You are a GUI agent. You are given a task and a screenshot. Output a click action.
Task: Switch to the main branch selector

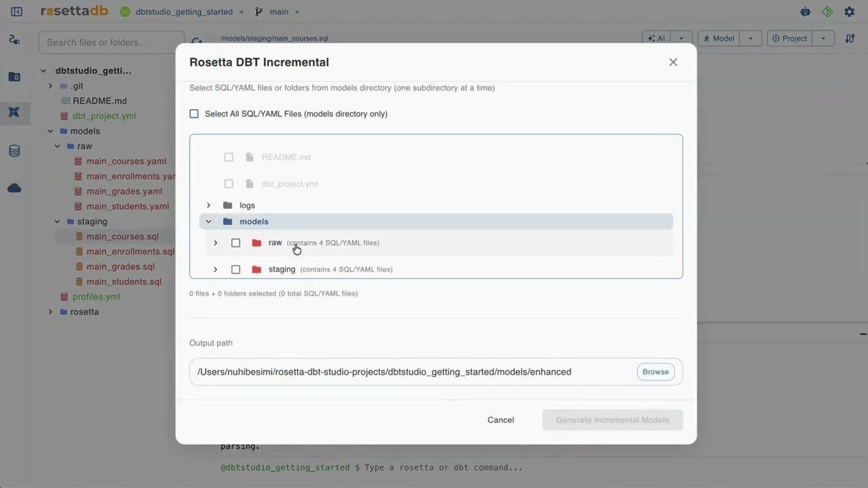point(278,12)
